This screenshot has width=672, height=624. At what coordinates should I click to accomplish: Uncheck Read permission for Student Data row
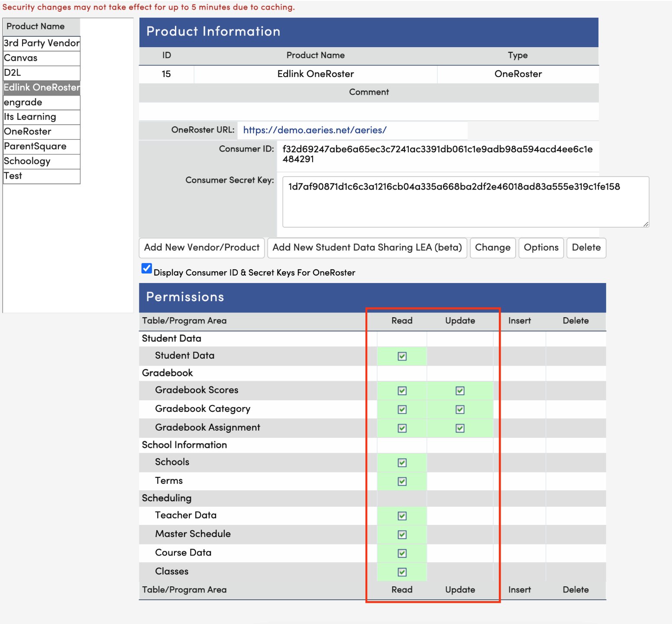pyautogui.click(x=402, y=356)
